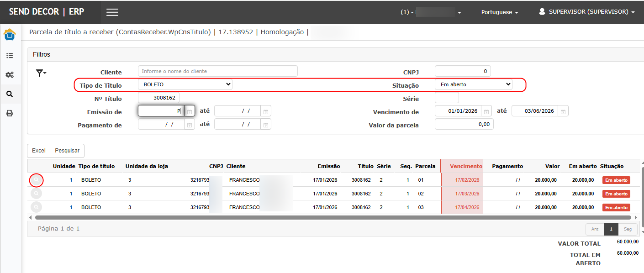Click the Em aberto badge for parcela 02
The width and height of the screenshot is (644, 273).
point(616,194)
